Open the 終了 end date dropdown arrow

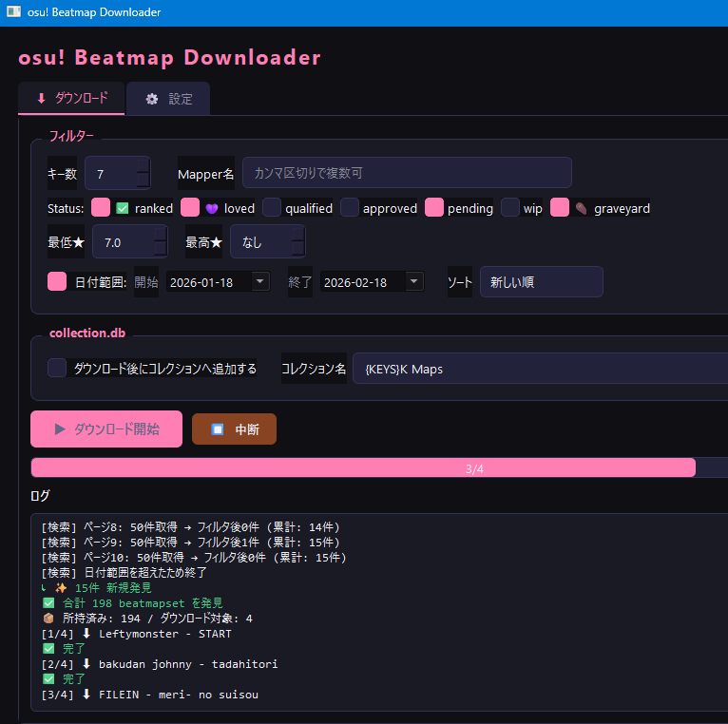pyautogui.click(x=414, y=281)
